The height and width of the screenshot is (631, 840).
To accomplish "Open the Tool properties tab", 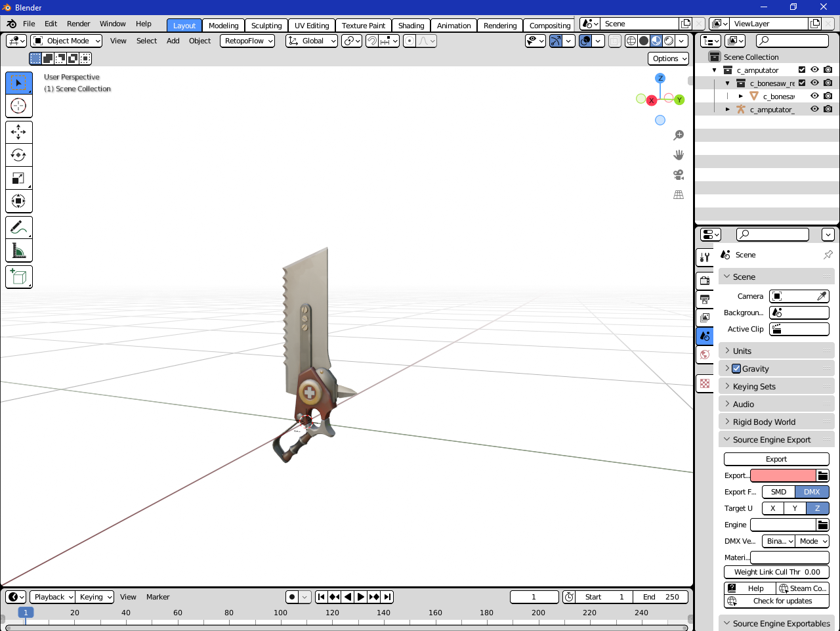I will coord(705,257).
